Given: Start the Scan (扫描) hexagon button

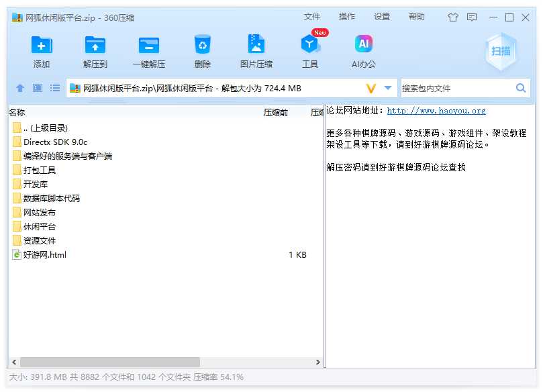Looking at the screenshot, I should (x=501, y=51).
